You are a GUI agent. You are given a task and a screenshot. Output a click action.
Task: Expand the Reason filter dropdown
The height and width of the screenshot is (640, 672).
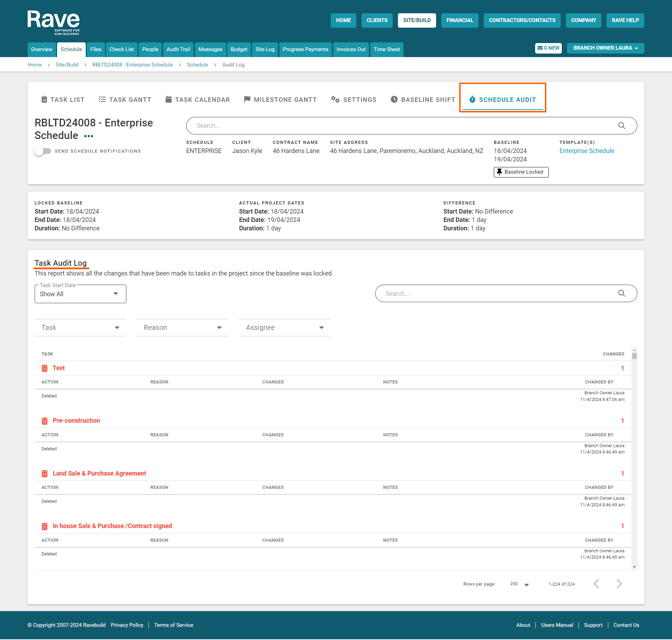(x=182, y=328)
